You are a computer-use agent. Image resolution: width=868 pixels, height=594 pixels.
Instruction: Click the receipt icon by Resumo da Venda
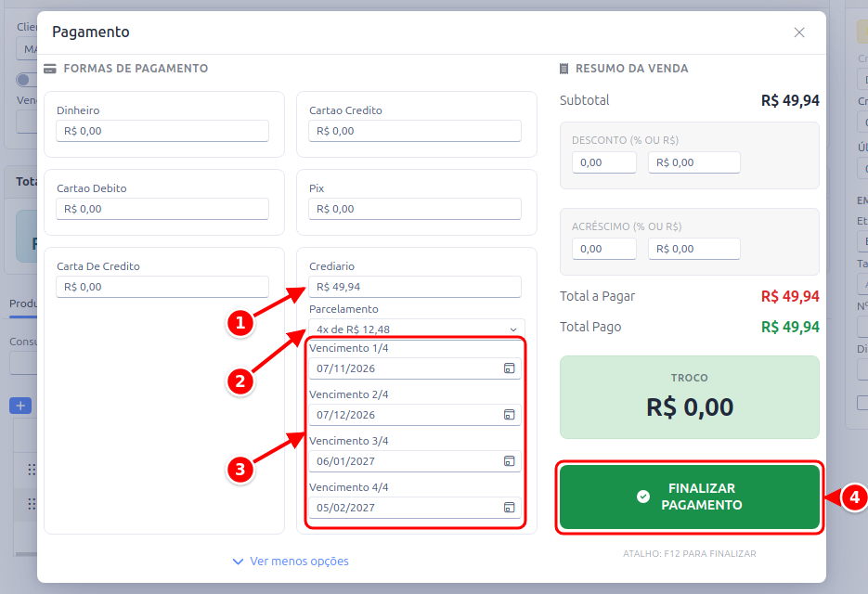(564, 69)
